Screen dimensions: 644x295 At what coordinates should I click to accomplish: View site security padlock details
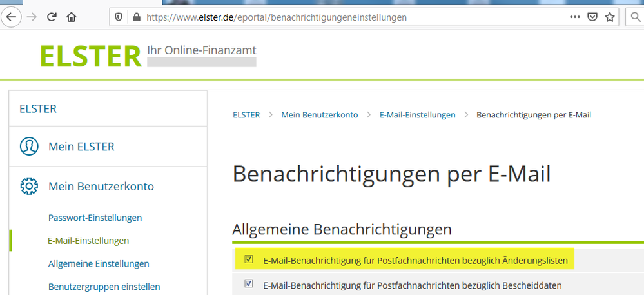coord(136,17)
